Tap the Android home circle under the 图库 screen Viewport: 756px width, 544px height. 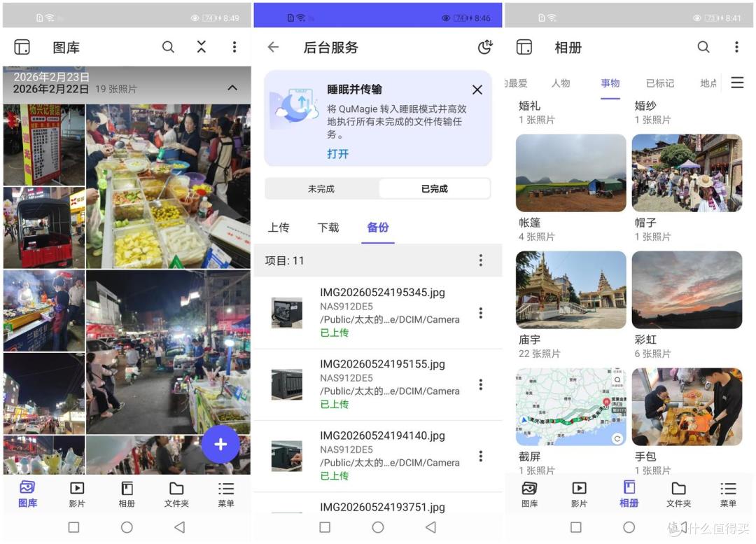127,527
